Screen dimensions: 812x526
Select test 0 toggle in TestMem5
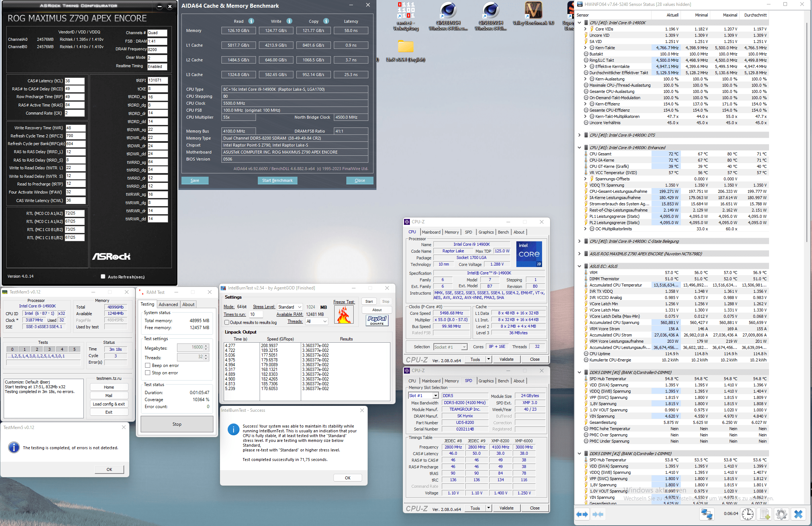12,349
